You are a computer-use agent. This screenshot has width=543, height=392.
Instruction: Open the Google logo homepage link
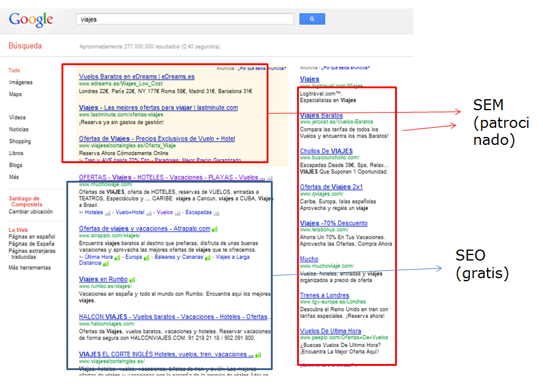pos(31,19)
